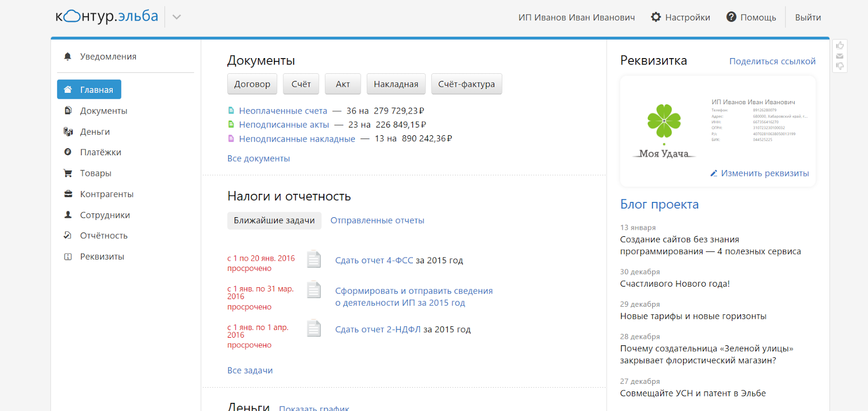Go to Главная with the house icon
Screen dimensions: 868x411
coord(68,90)
